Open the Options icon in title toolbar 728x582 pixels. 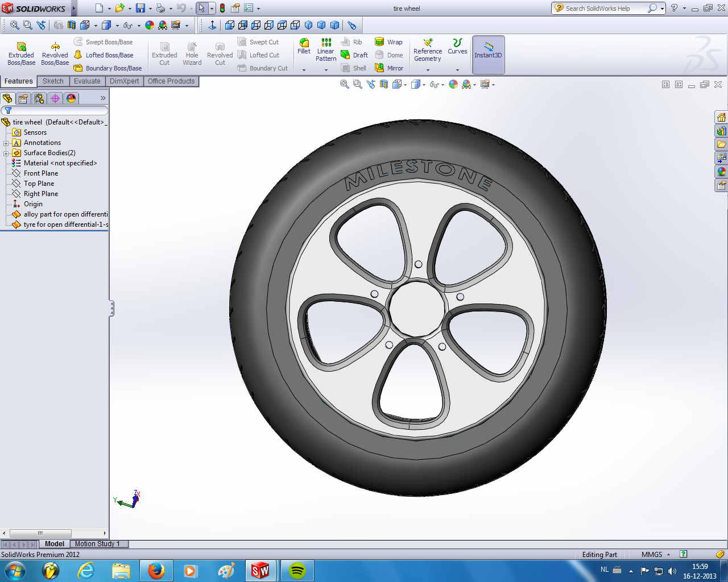[249, 8]
